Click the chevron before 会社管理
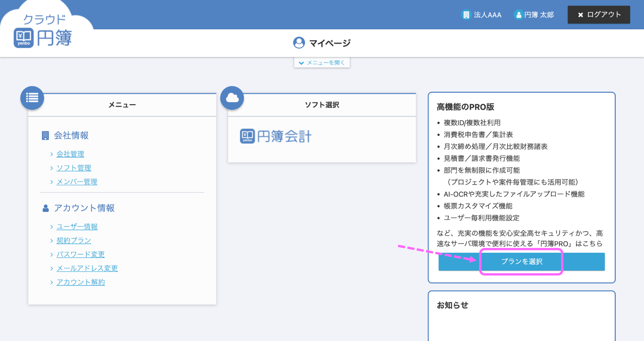Image resolution: width=644 pixels, height=341 pixels. click(51, 154)
